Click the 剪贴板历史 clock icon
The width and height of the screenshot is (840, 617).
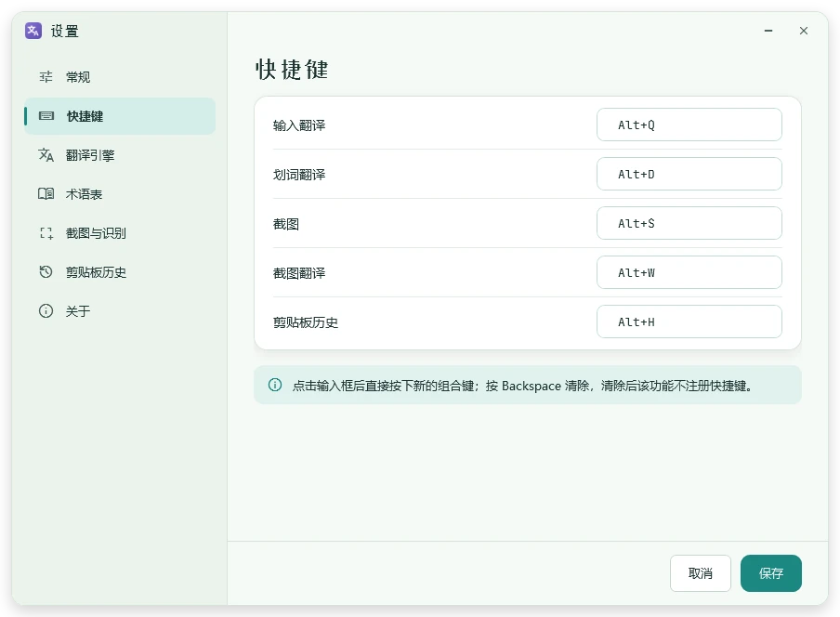pyautogui.click(x=46, y=272)
